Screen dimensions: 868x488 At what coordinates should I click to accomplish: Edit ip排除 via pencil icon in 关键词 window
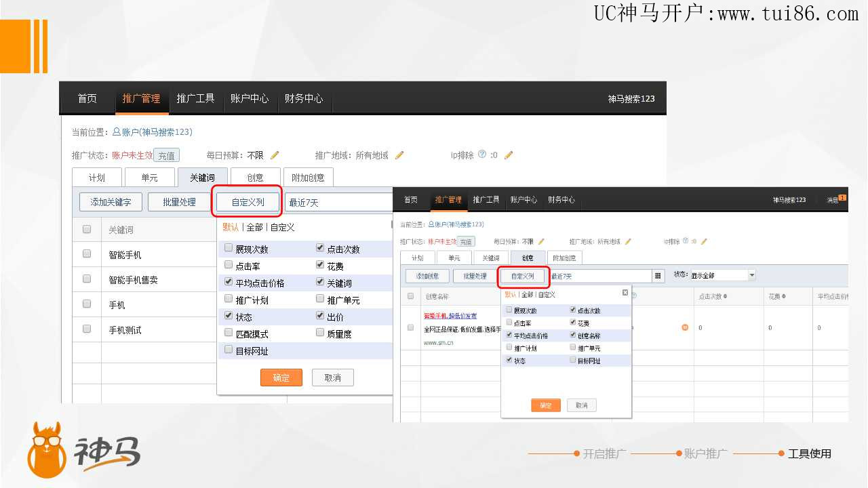509,155
